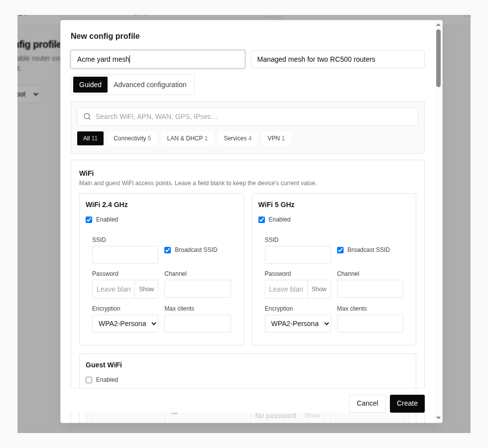Uncheck Broadcast SSID for WiFi 5 GHz

(x=341, y=250)
